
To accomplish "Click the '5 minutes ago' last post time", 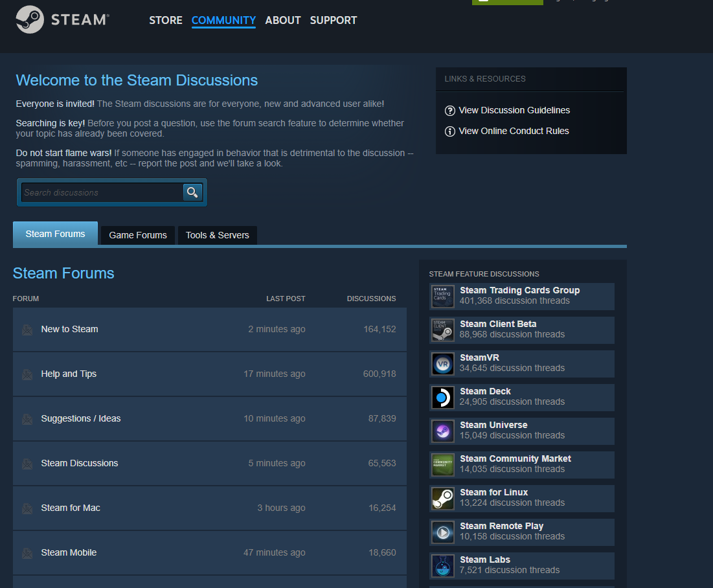I will pyautogui.click(x=277, y=463).
